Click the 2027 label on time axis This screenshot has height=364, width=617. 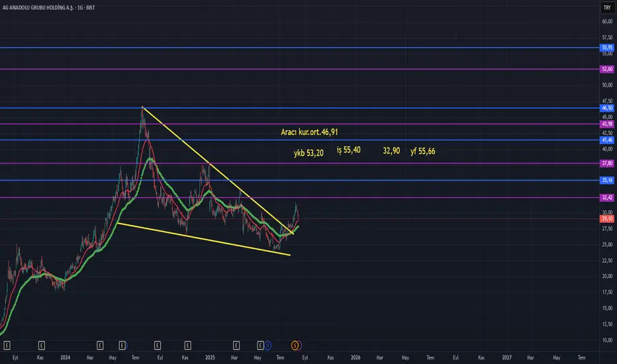[x=507, y=357]
